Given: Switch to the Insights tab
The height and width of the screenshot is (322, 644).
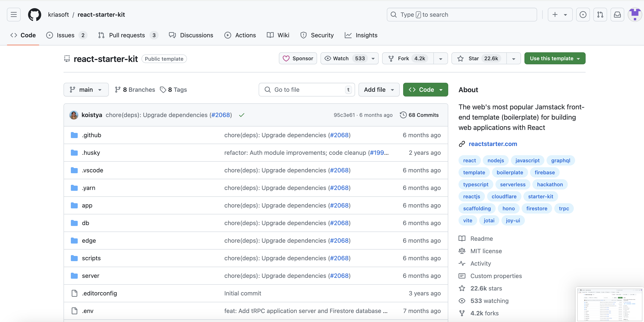Looking at the screenshot, I should [361, 35].
